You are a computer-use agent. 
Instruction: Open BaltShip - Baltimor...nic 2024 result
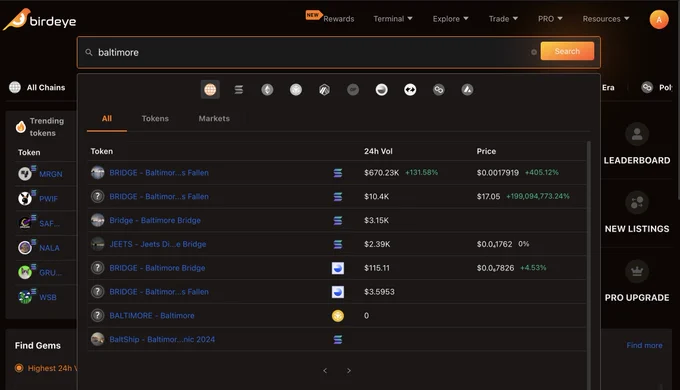click(337, 339)
